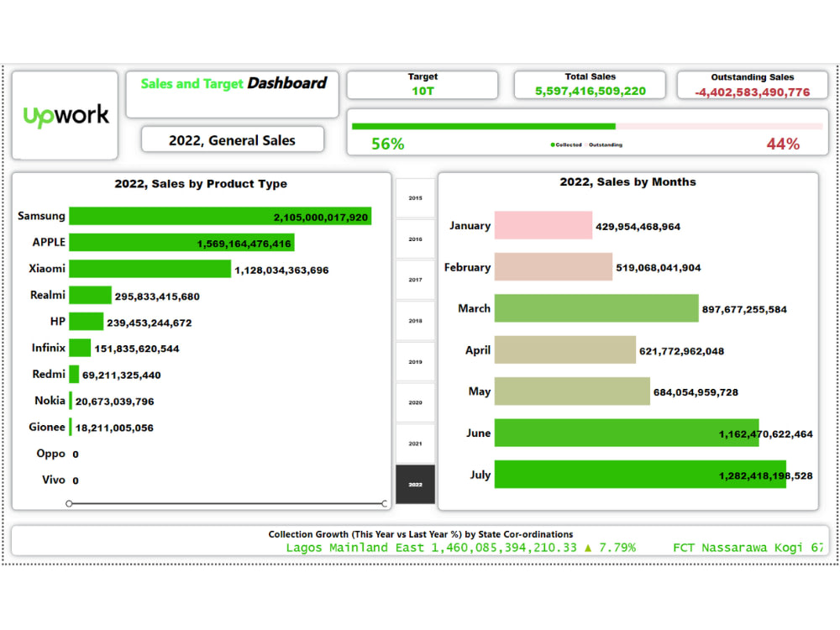Screen dimensions: 840x630
Task: Click the 2022 General Sales title box
Action: (x=232, y=139)
